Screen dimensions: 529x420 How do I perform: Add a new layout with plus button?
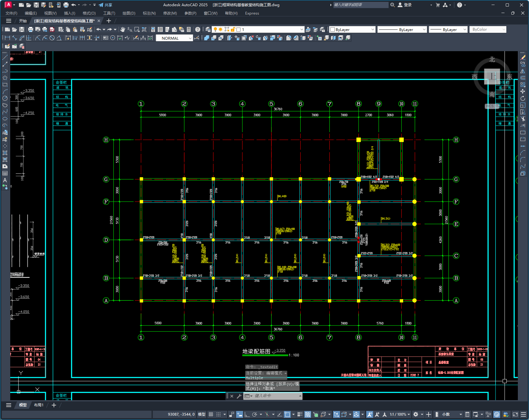point(54,405)
